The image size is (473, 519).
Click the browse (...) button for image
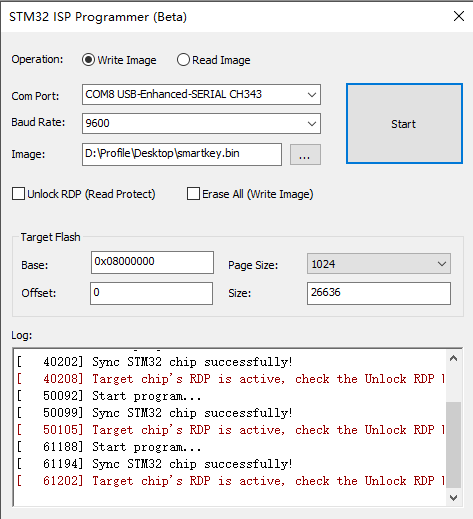(305, 154)
